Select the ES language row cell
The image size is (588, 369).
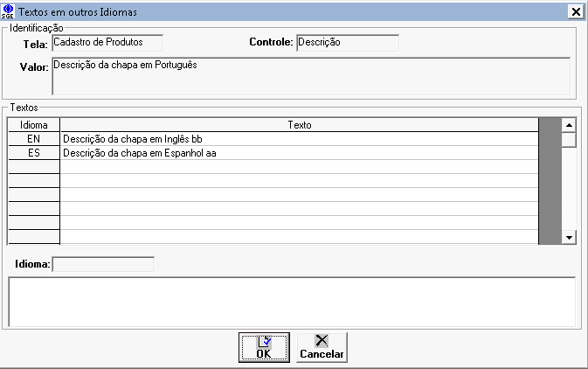[x=34, y=153]
